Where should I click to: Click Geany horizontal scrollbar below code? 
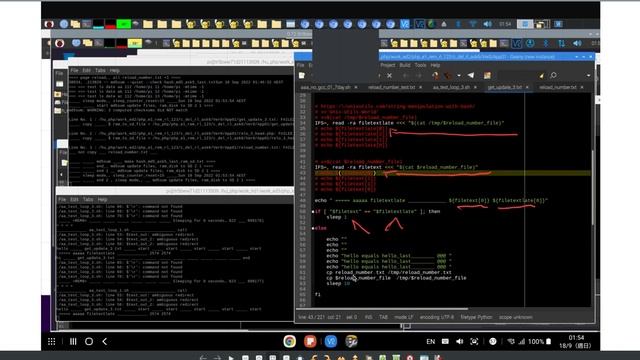coord(382,309)
